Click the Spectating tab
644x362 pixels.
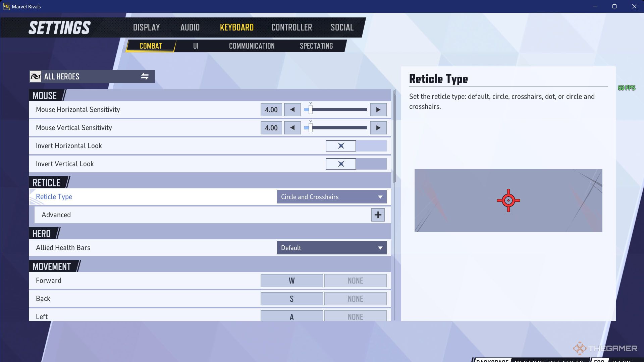(x=317, y=46)
